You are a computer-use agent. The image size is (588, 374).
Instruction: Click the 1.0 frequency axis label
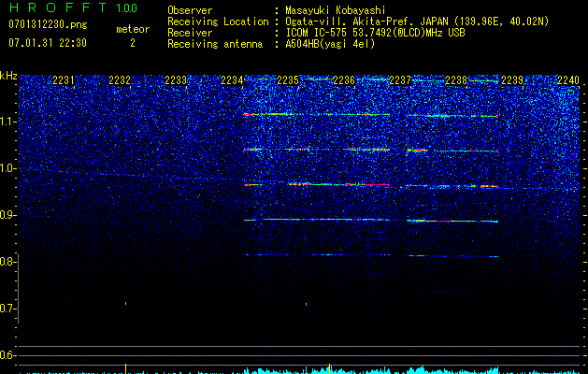(x=7, y=168)
